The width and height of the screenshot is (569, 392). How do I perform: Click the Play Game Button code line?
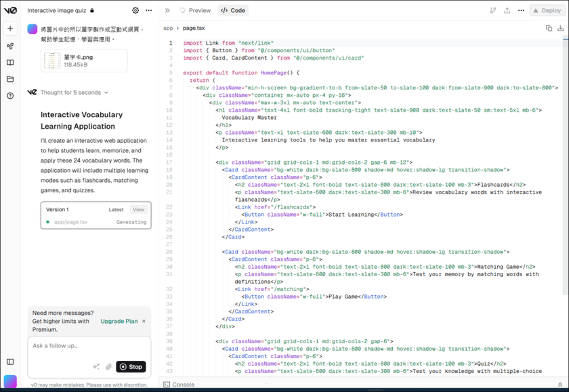point(314,297)
